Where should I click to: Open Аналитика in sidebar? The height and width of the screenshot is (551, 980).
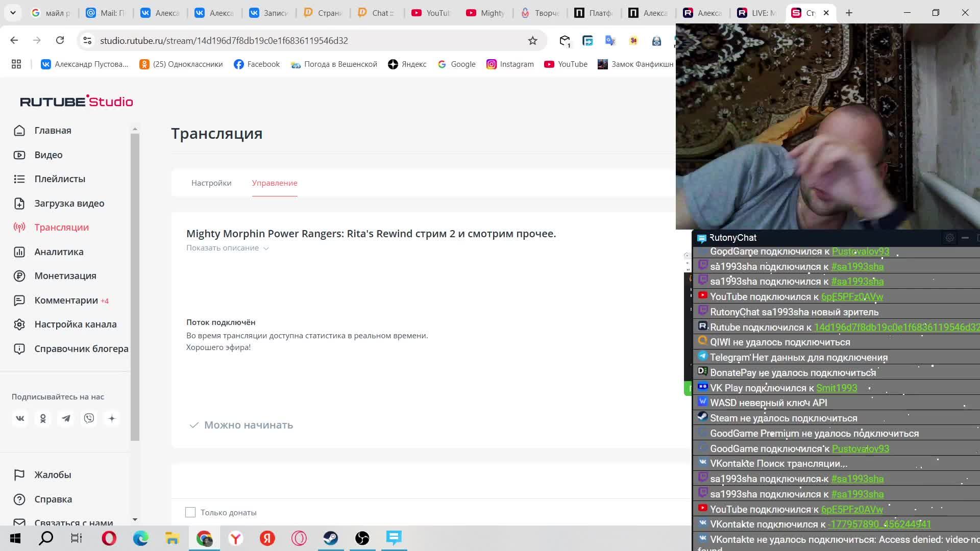59,252
